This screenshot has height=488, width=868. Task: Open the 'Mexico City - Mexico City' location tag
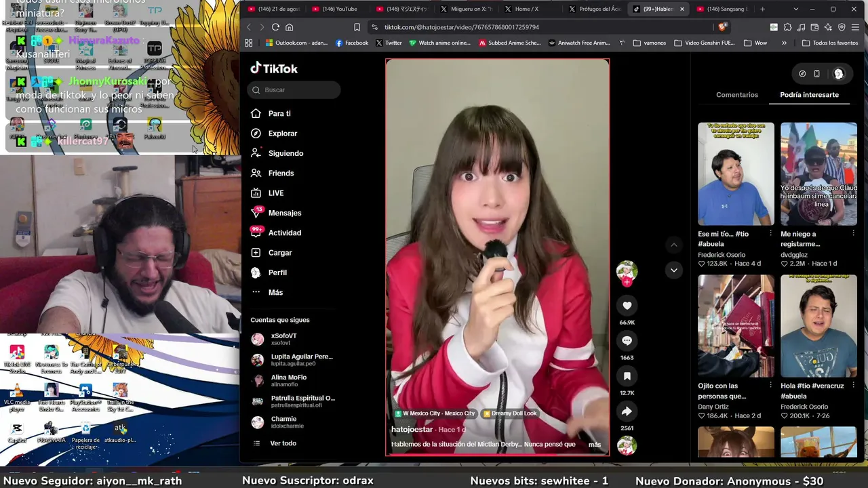click(x=435, y=413)
